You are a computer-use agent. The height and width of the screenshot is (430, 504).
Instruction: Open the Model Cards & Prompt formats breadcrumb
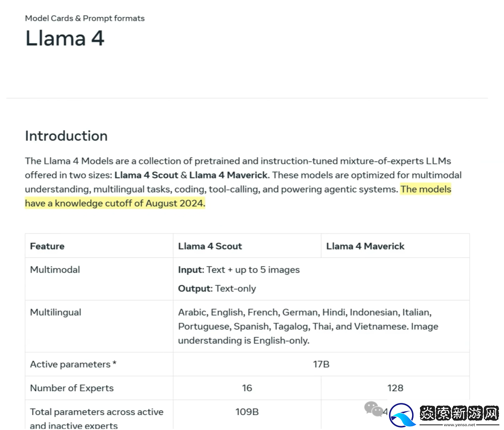[x=84, y=18]
